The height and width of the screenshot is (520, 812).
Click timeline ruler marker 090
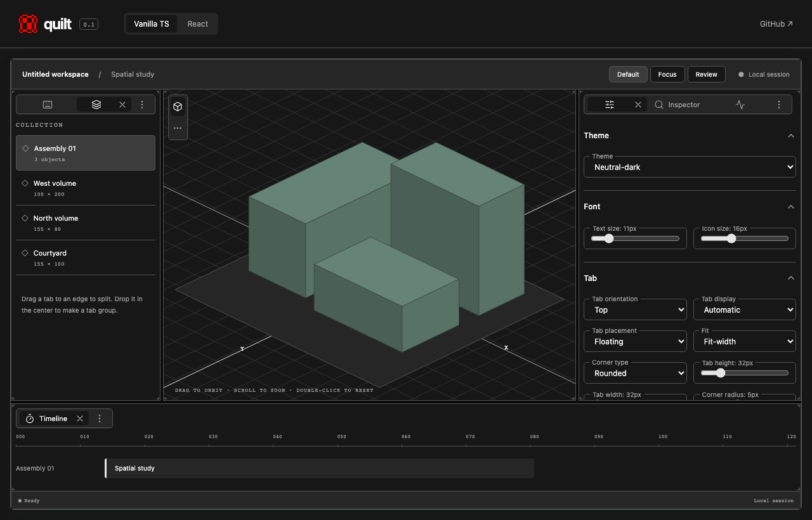[x=598, y=437]
